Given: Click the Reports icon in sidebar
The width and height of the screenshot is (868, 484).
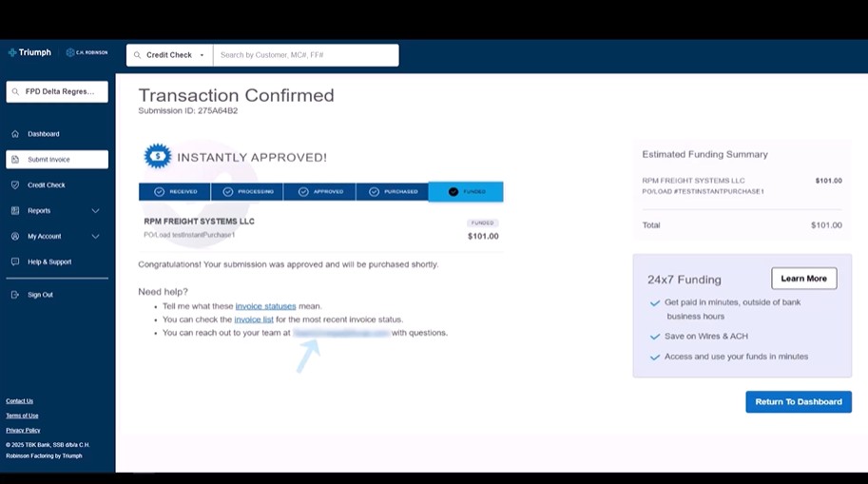Looking at the screenshot, I should [x=15, y=211].
